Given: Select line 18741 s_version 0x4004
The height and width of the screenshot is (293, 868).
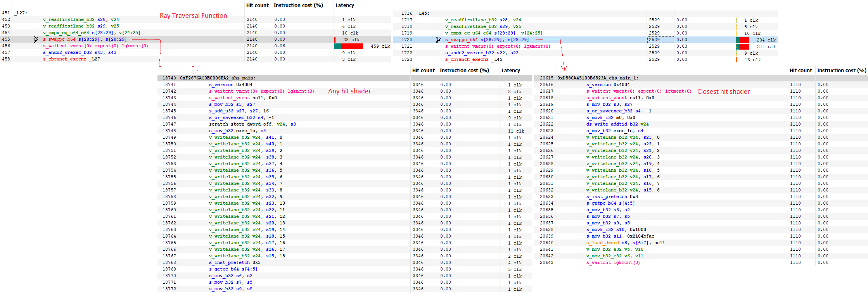Looking at the screenshot, I should coord(231,84).
